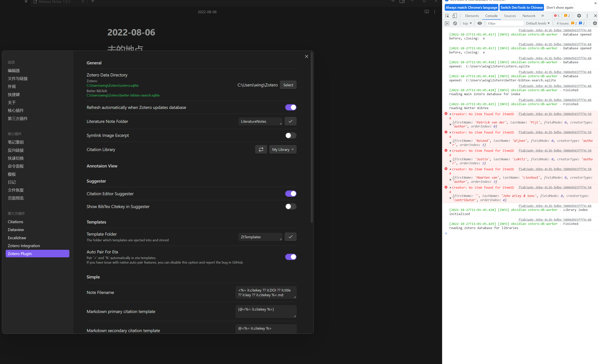Click the clear console icon

(455, 23)
